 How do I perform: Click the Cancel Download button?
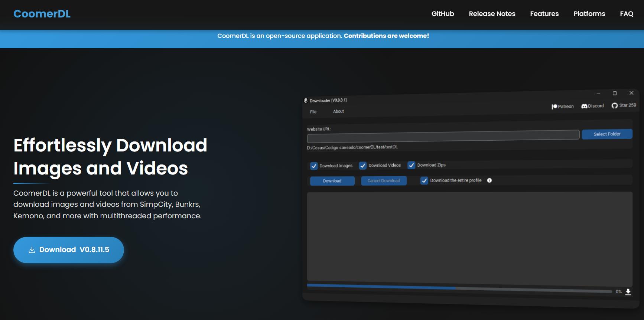tap(384, 181)
